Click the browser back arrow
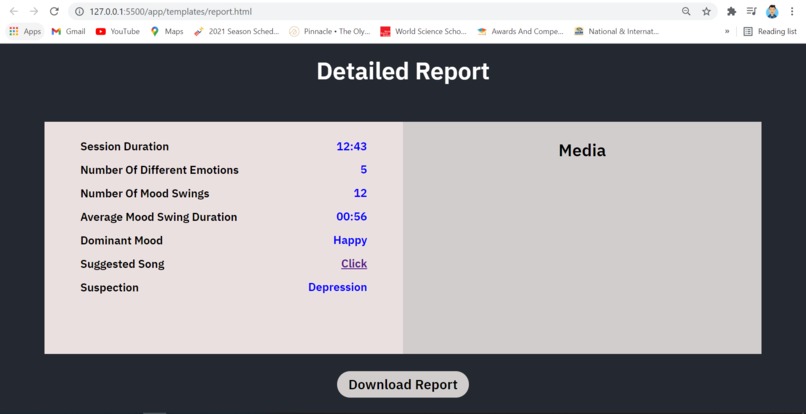Screen dimensions: 806x414 [14, 11]
